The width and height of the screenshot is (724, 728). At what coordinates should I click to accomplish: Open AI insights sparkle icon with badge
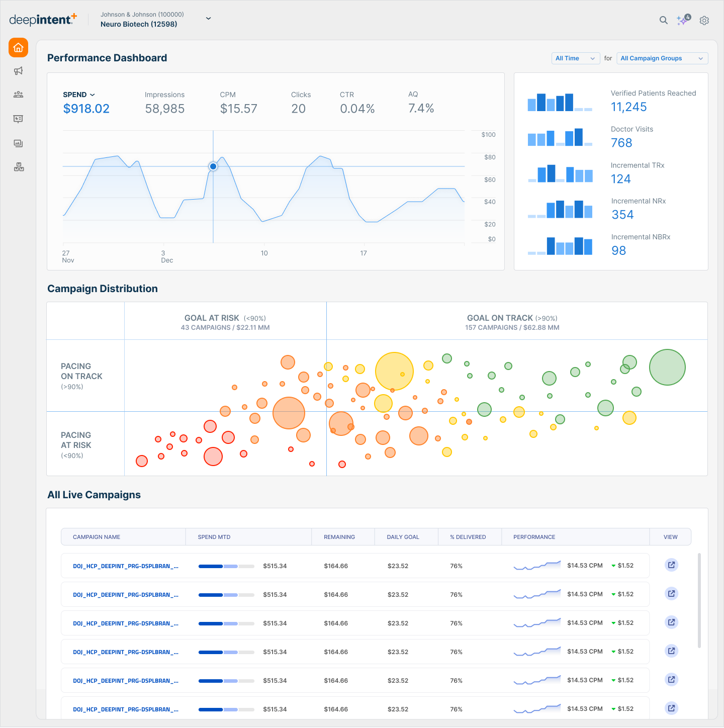tap(683, 20)
